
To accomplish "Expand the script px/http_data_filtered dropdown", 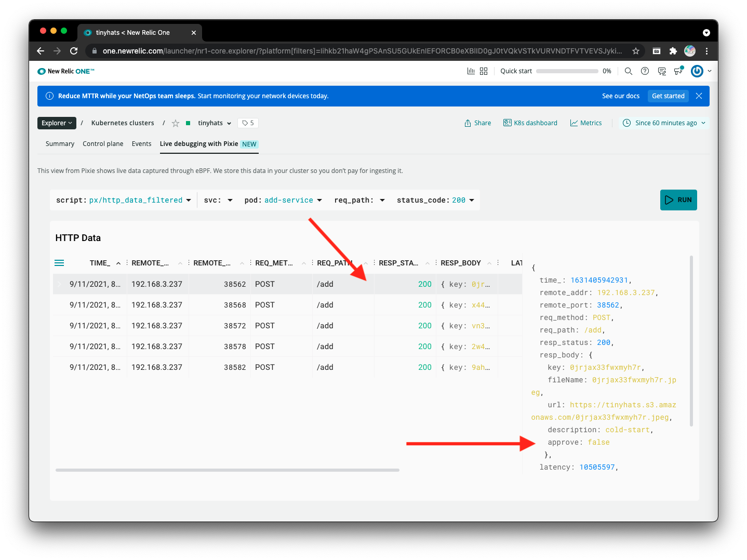I will [188, 201].
